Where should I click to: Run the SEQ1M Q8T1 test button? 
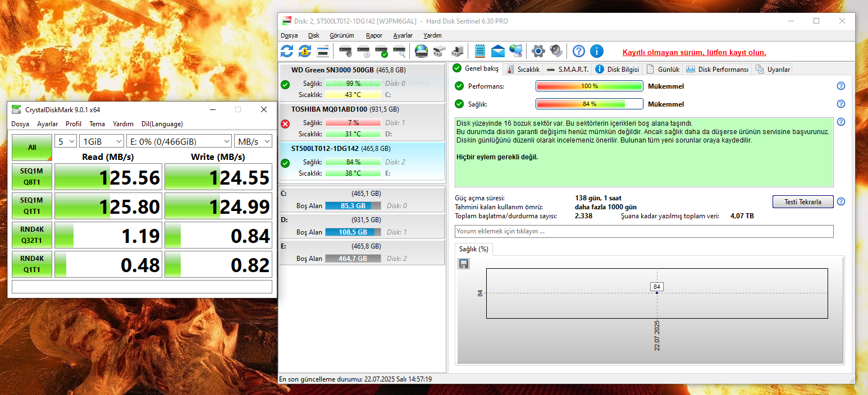coord(32,177)
